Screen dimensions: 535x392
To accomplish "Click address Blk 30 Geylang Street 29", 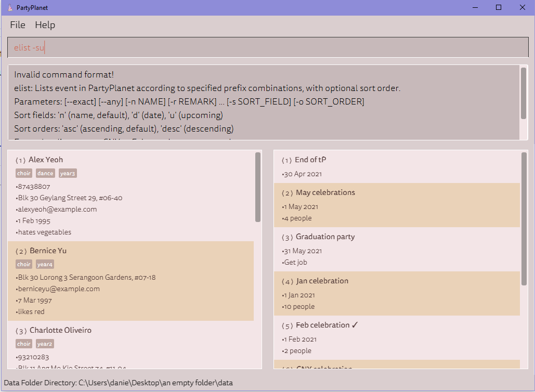I will point(69,198).
